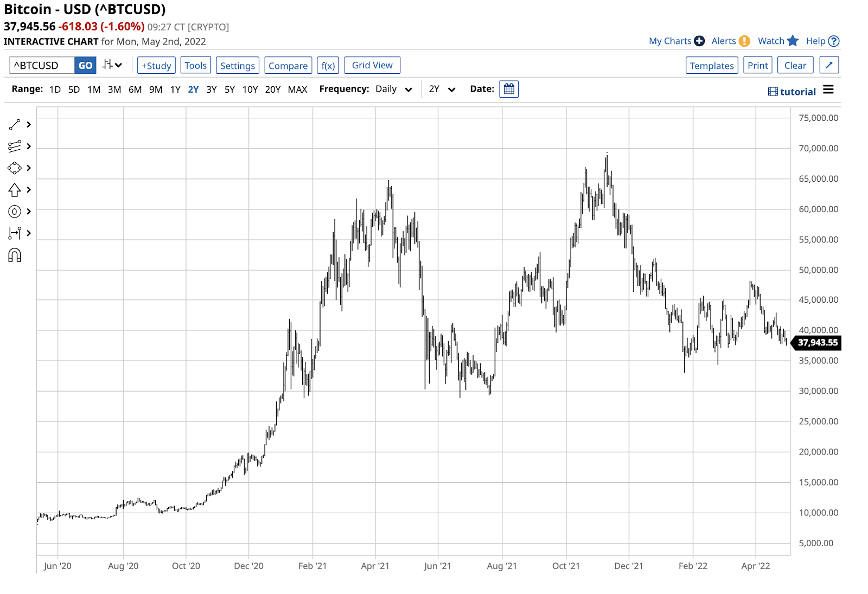This screenshot has height=594, width=868.
Task: Click the Alerts exclamation icon
Action: click(744, 41)
